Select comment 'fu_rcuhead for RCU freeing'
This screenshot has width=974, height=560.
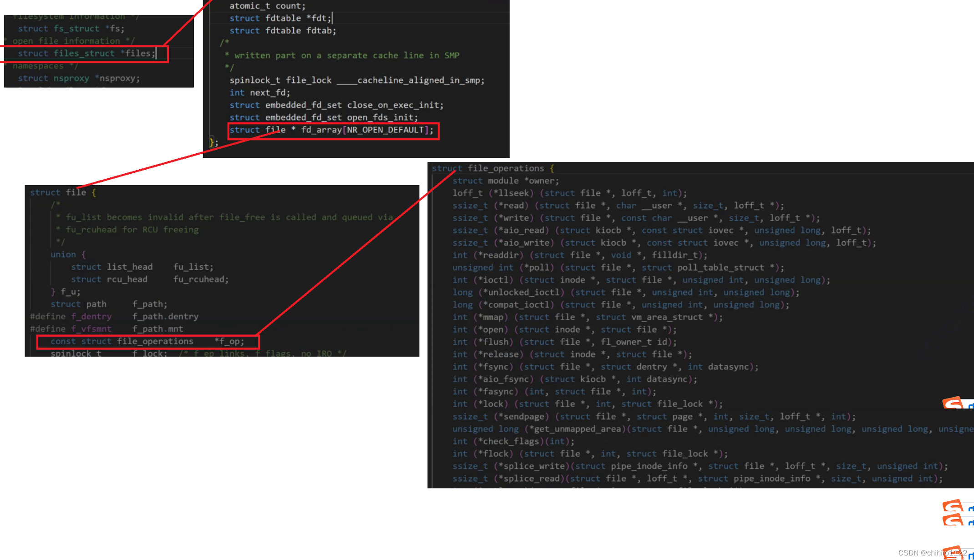(127, 230)
